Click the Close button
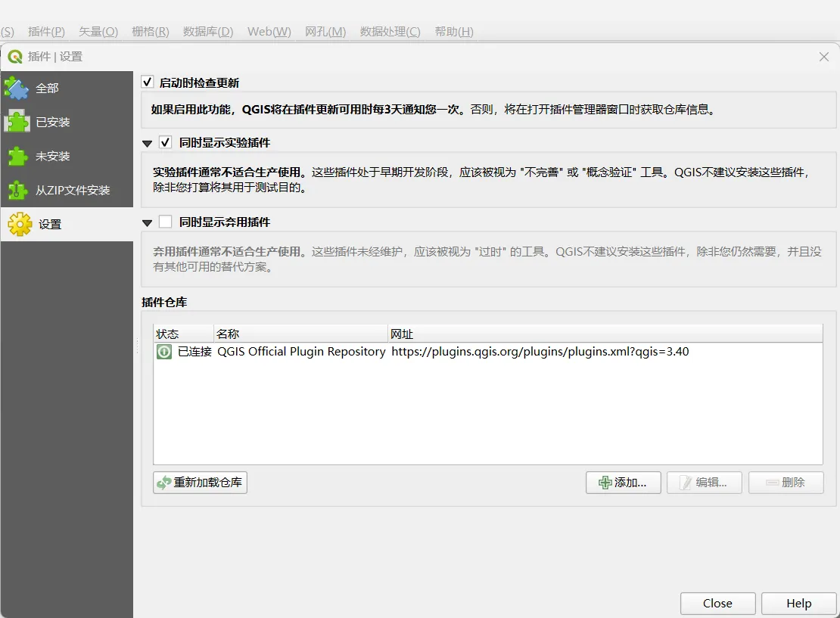 click(718, 604)
